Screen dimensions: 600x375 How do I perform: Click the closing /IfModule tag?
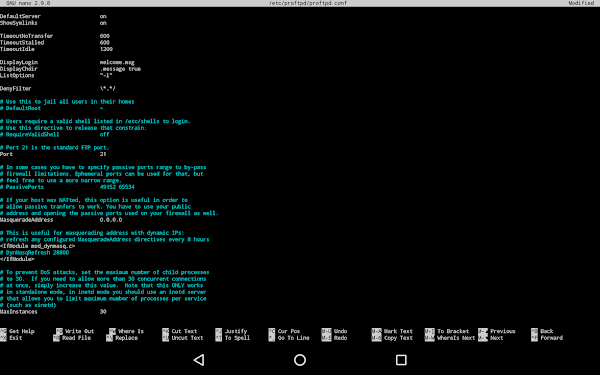17,259
